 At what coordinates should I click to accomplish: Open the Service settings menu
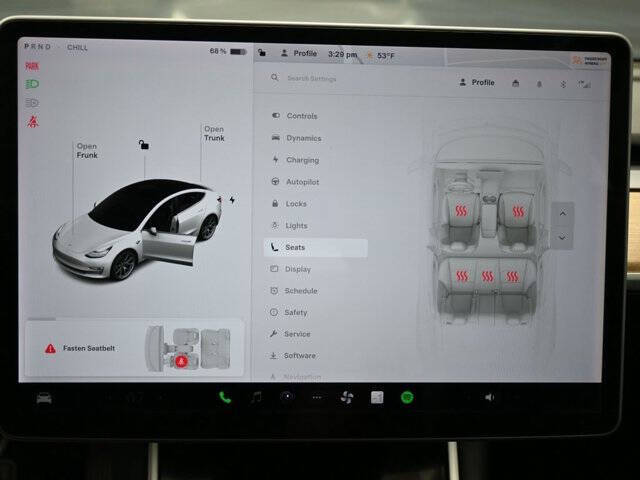point(290,334)
